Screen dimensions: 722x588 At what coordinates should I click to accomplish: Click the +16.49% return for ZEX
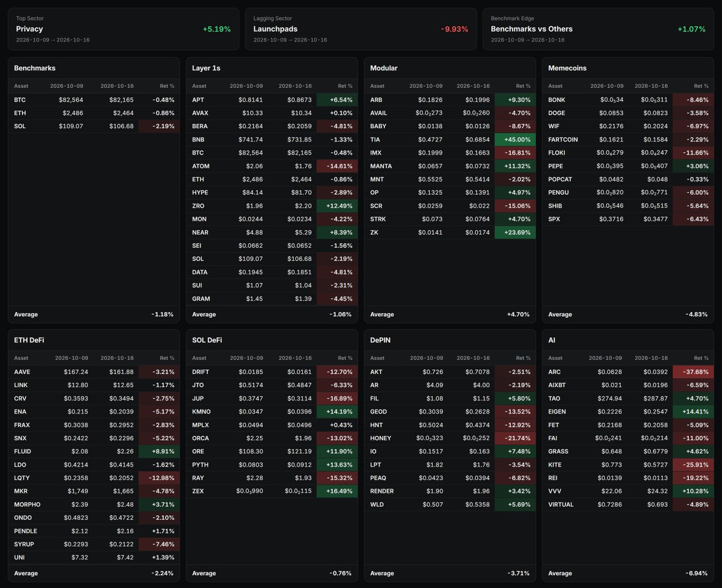(337, 491)
